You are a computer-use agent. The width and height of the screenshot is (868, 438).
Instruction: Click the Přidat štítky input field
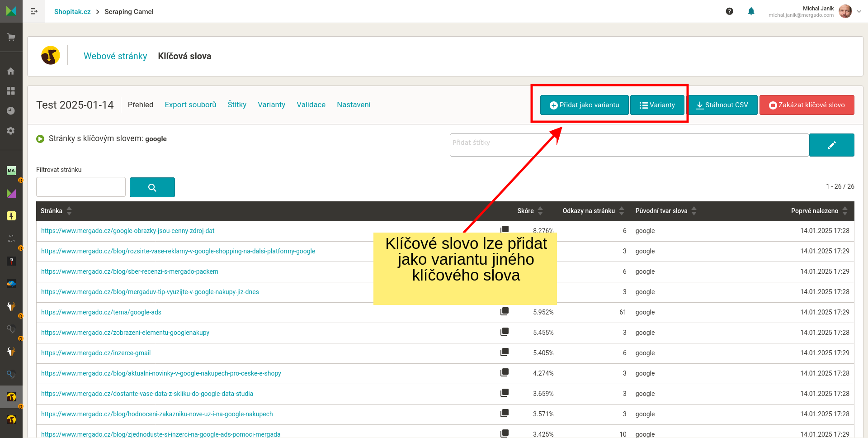(x=628, y=145)
